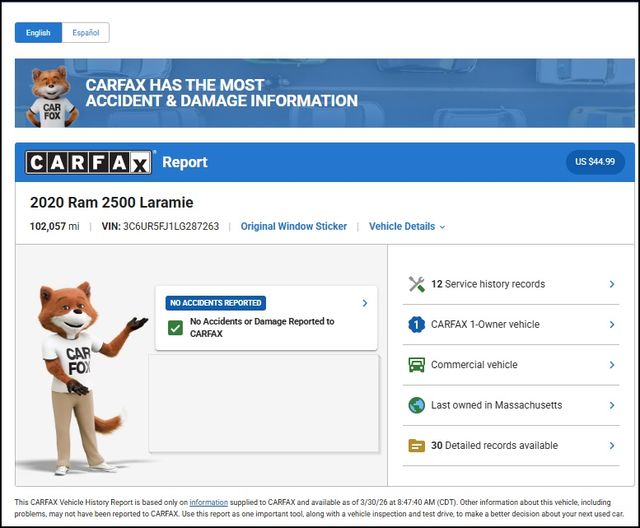Click the globe icon for last owned state
640x528 pixels.
[x=417, y=405]
